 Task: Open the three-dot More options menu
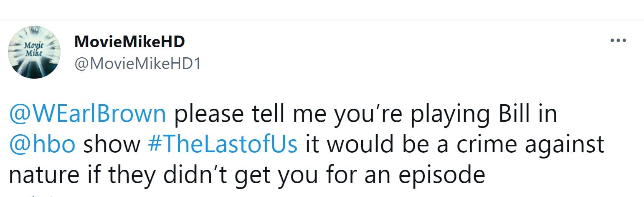[618, 41]
